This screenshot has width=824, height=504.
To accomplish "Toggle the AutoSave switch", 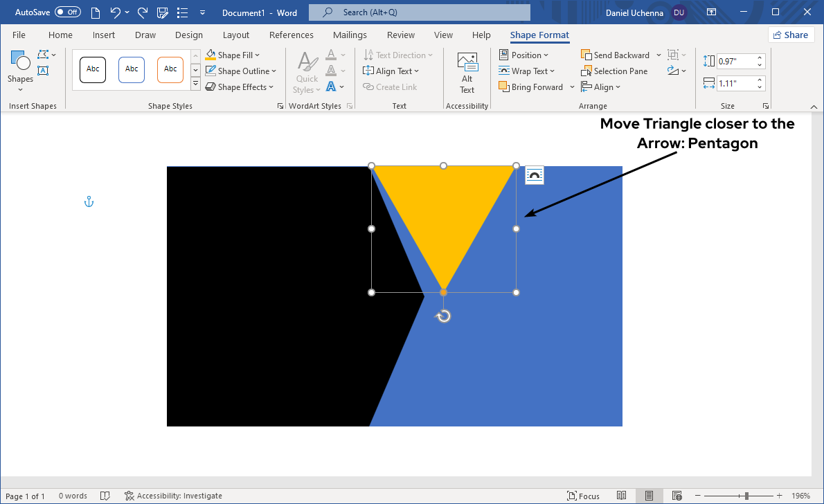I will 67,12.
